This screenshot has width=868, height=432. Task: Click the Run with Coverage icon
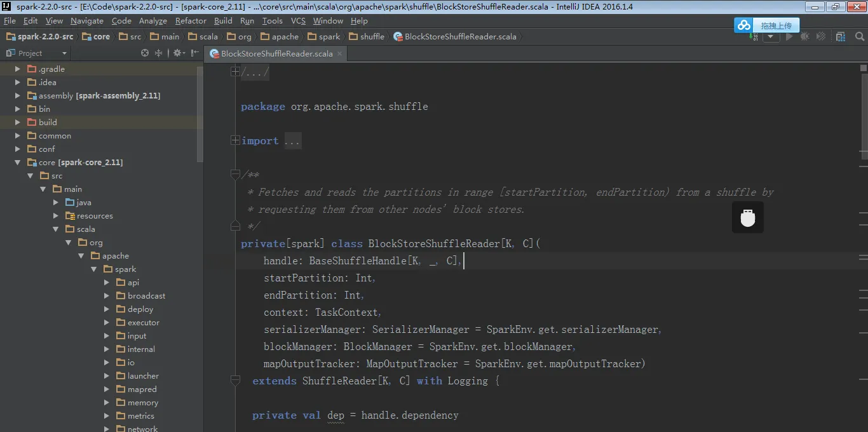pyautogui.click(x=820, y=37)
